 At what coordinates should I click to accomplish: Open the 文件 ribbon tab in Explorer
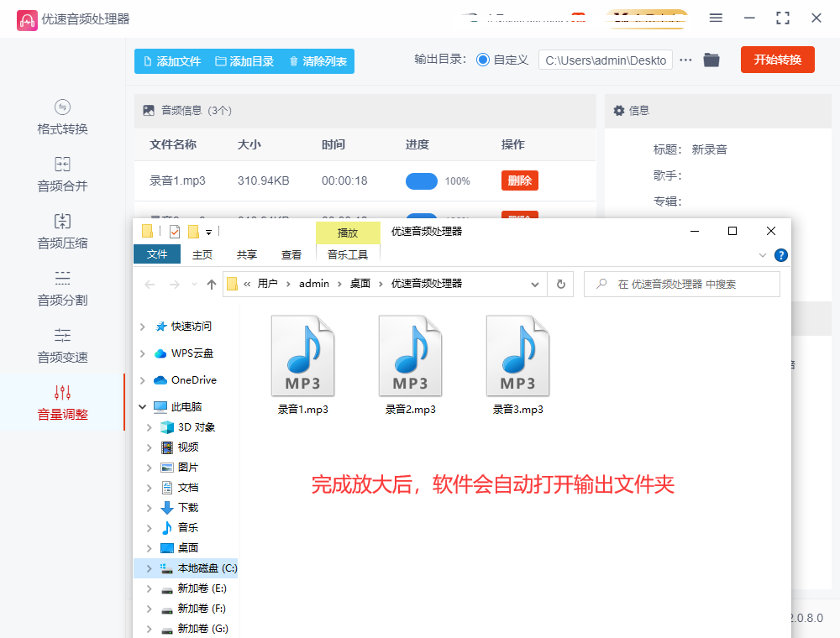tap(157, 254)
